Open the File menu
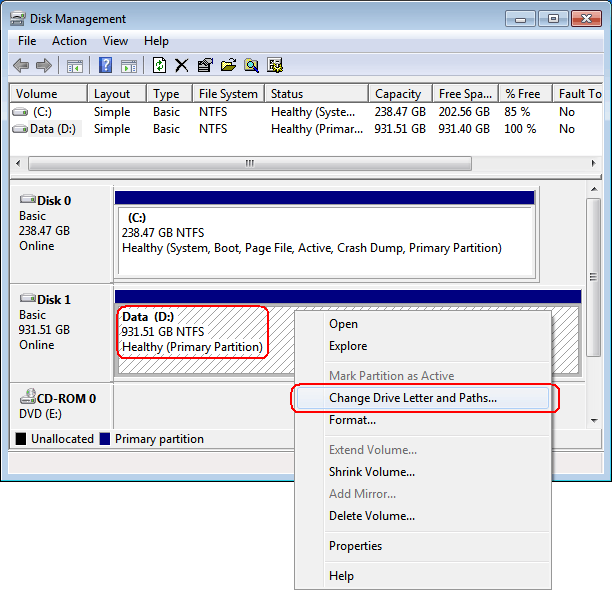Viewport: 612px width, 590px height. click(27, 41)
